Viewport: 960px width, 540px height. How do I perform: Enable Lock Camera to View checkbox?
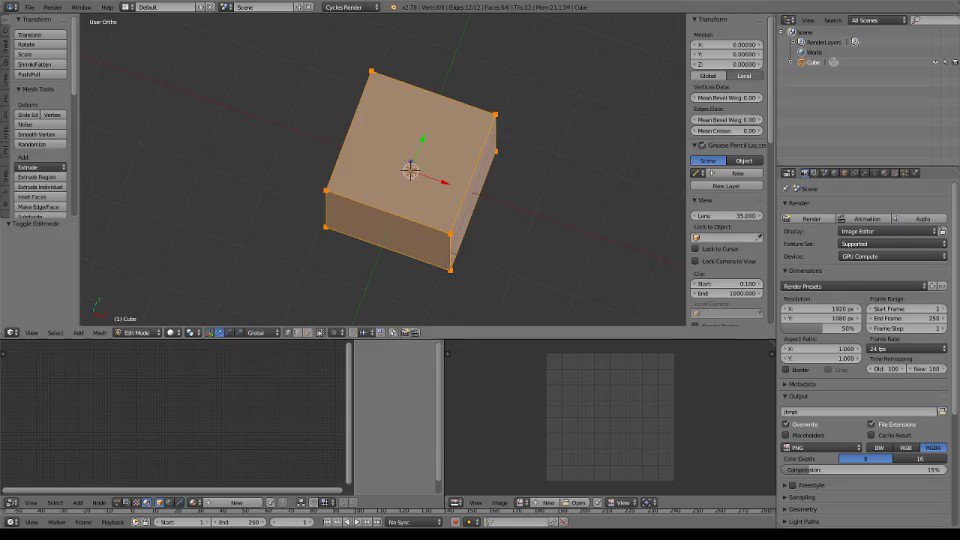[696, 261]
